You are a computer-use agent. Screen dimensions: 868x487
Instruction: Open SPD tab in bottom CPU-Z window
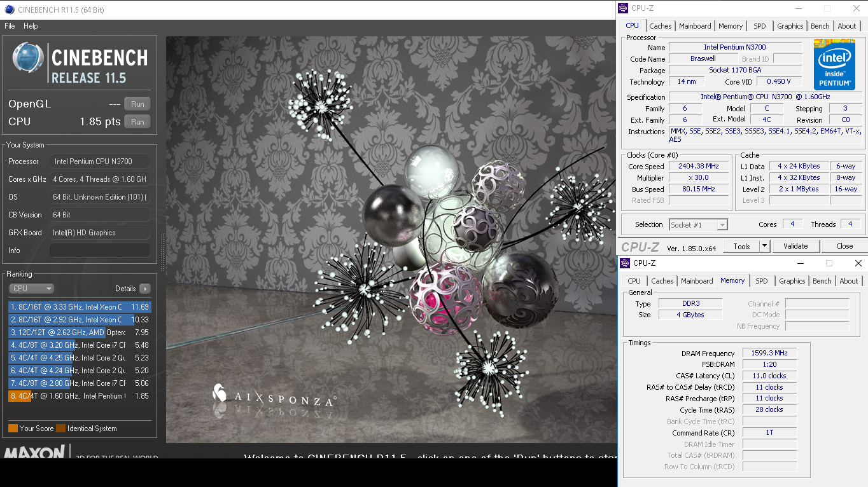(762, 281)
